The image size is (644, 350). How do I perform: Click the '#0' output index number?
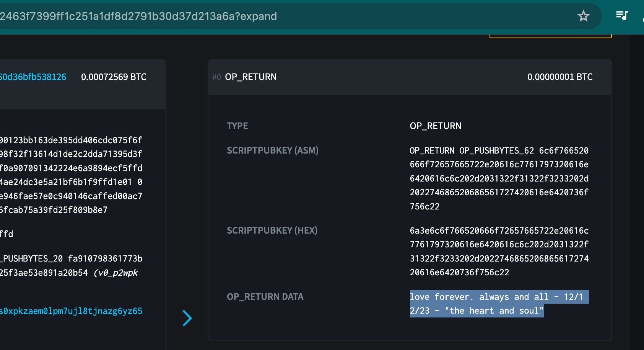216,77
